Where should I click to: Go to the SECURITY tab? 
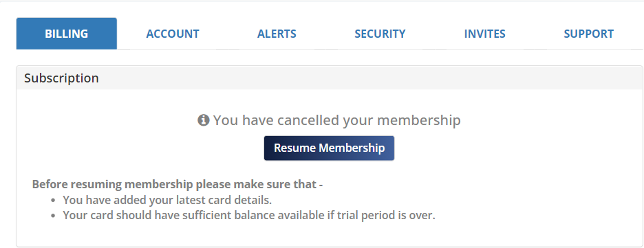coord(380,34)
